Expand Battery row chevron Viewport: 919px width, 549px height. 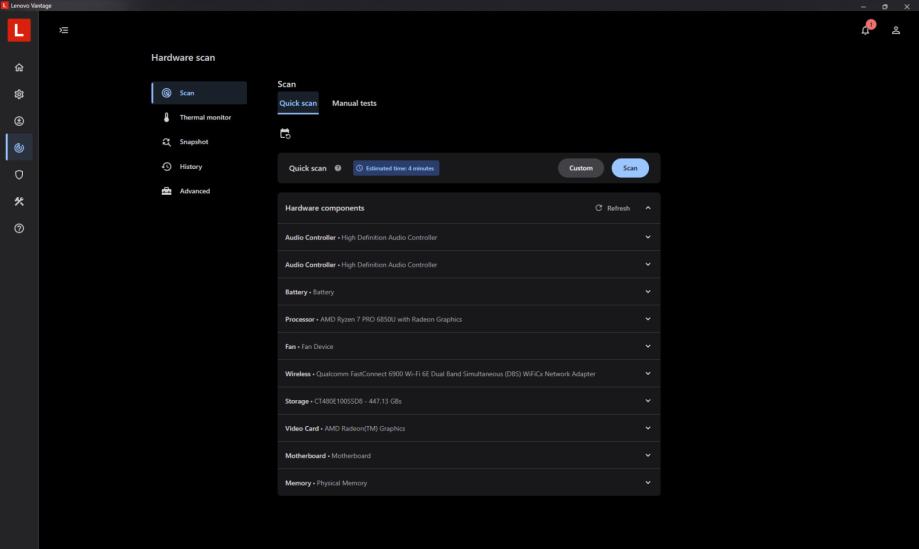tap(648, 292)
